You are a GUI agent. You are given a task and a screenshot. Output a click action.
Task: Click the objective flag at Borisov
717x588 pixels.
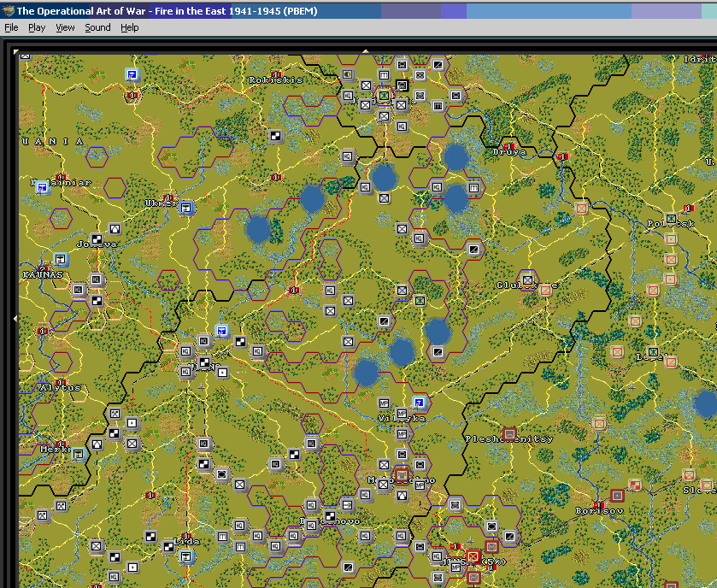pos(599,505)
